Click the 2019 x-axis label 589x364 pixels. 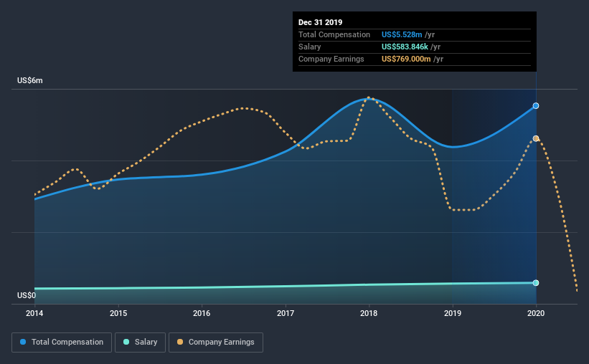coord(453,313)
